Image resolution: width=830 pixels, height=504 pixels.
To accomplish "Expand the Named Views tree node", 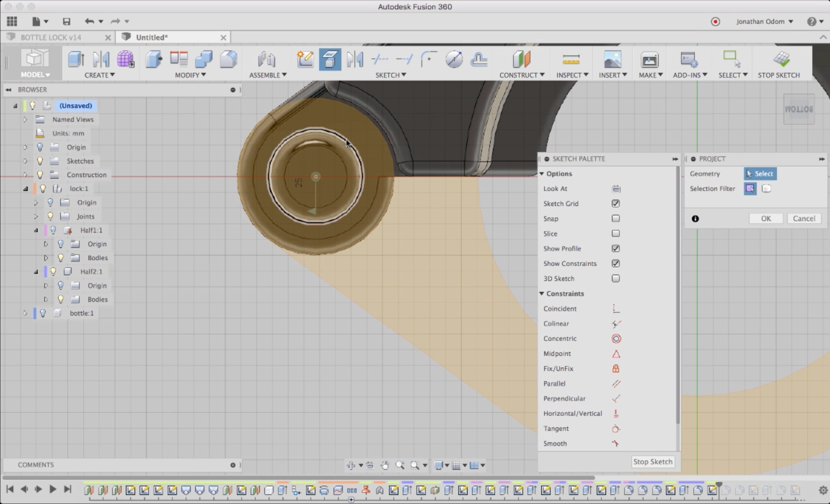I will 25,120.
